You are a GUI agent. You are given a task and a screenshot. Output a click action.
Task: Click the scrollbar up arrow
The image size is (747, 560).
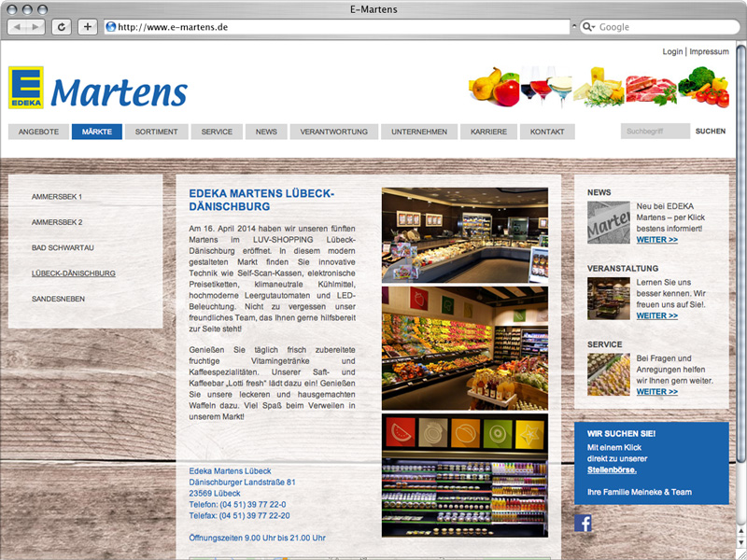tap(740, 530)
